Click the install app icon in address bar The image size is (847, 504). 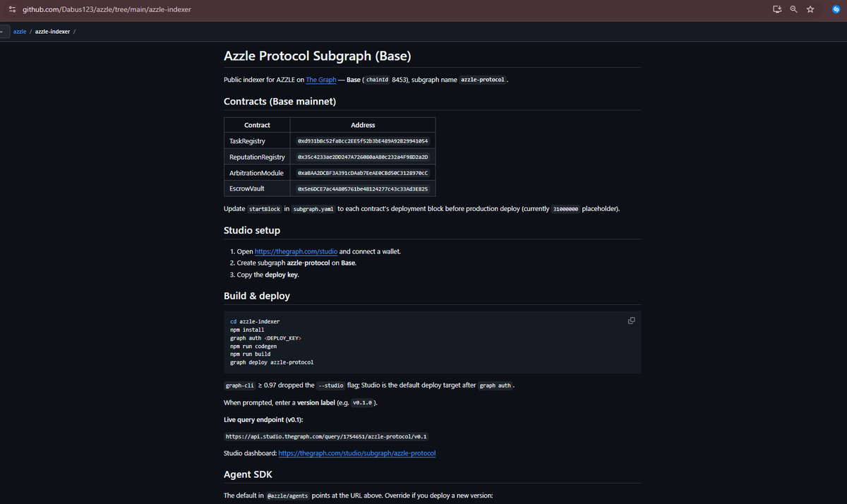pyautogui.click(x=777, y=10)
